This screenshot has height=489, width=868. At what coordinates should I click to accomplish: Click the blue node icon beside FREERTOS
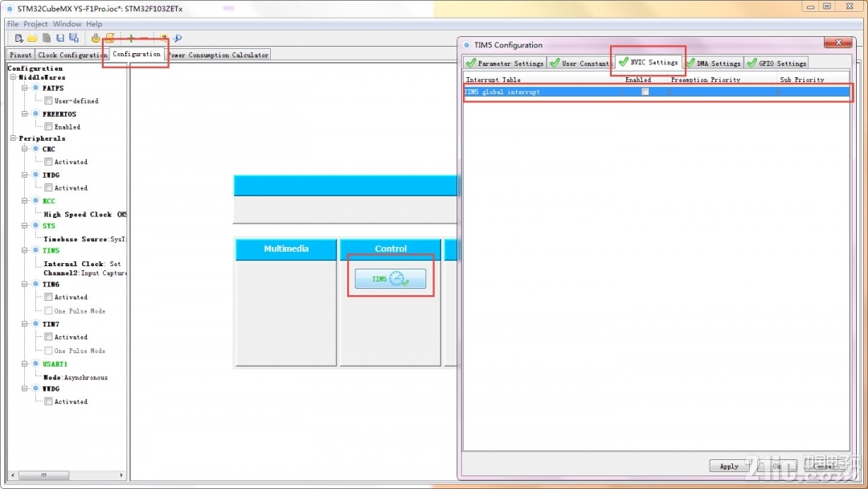(x=35, y=114)
